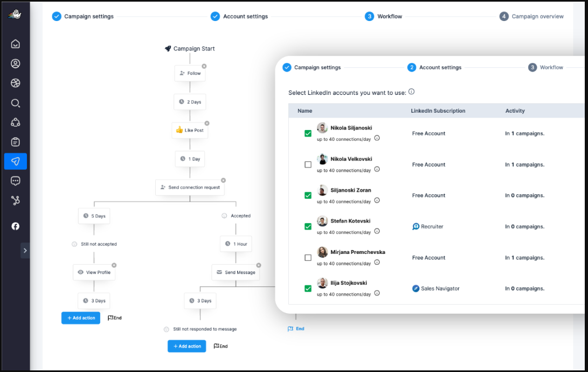Viewport: 588px width, 372px height.
Task: Uncheck Nikola Siljanoski's LinkedIn account
Action: [x=308, y=133]
